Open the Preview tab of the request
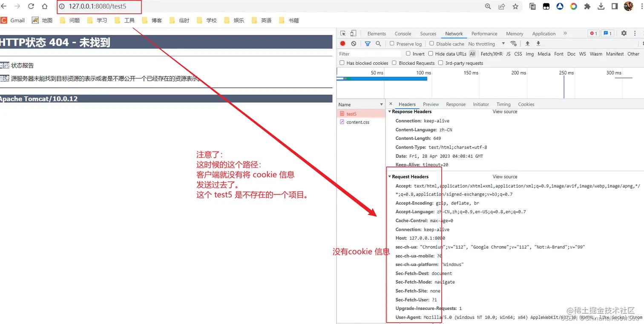 click(x=431, y=104)
